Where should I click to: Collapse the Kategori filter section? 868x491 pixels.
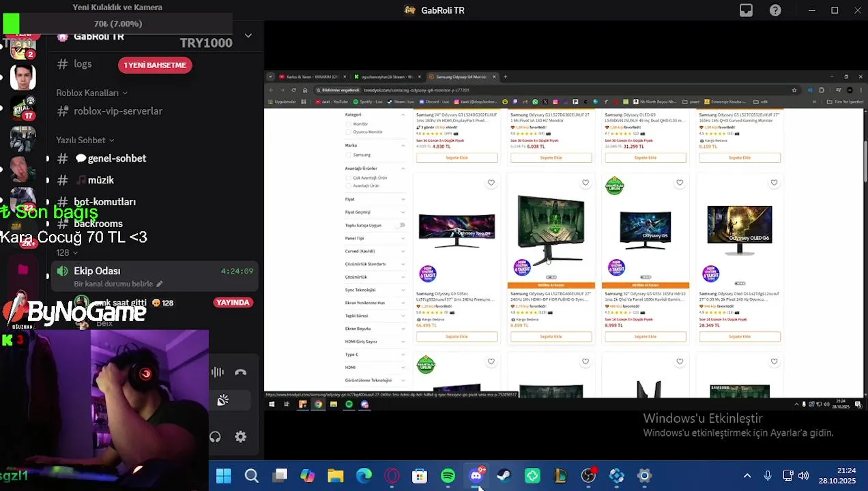[x=375, y=115]
